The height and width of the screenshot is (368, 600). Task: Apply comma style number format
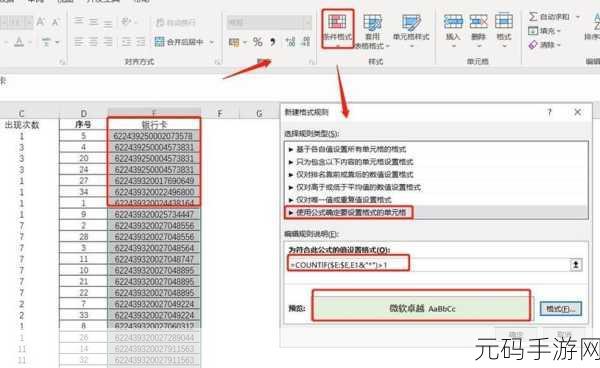(x=272, y=42)
